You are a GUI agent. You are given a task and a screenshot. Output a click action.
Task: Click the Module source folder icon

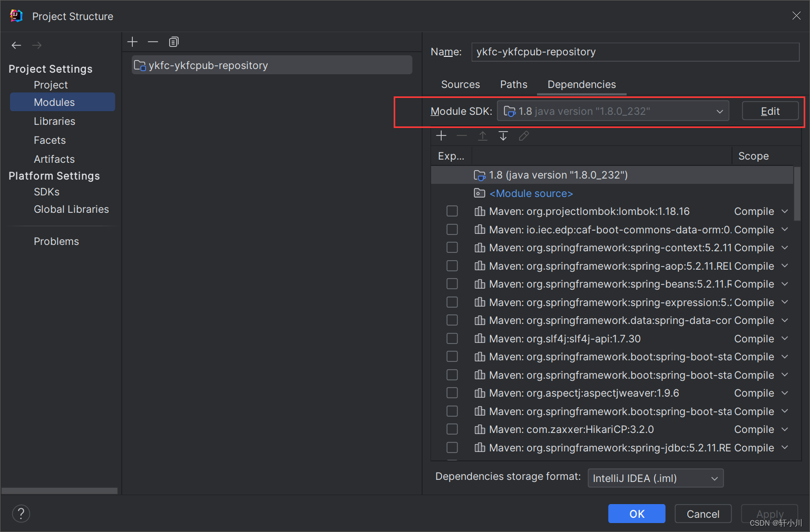(480, 193)
